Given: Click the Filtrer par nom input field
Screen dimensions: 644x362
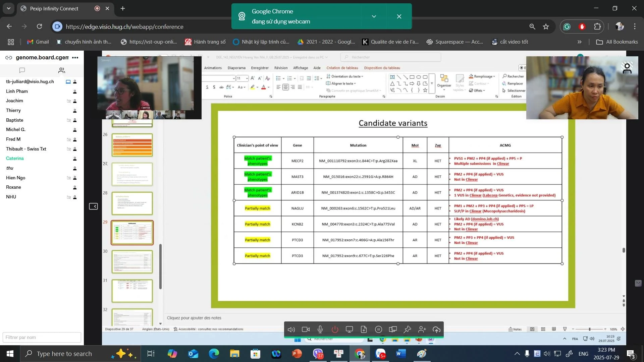Looking at the screenshot, I should (x=42, y=337).
